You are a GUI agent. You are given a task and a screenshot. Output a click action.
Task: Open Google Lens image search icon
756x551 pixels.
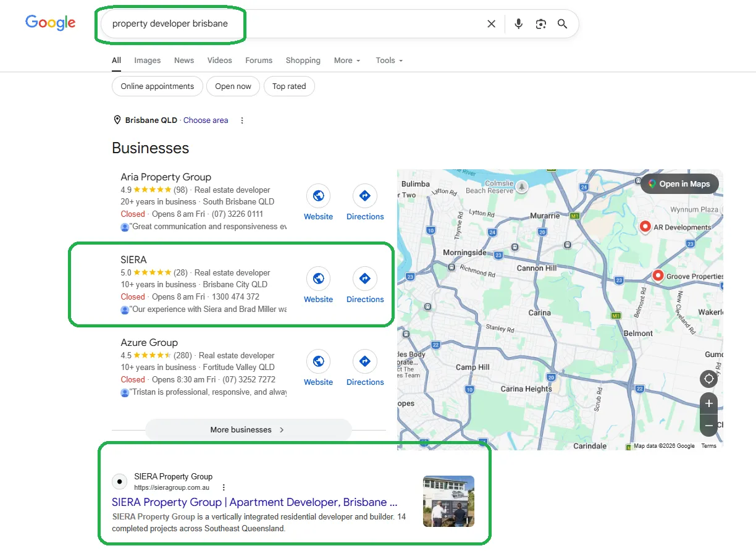coord(541,24)
